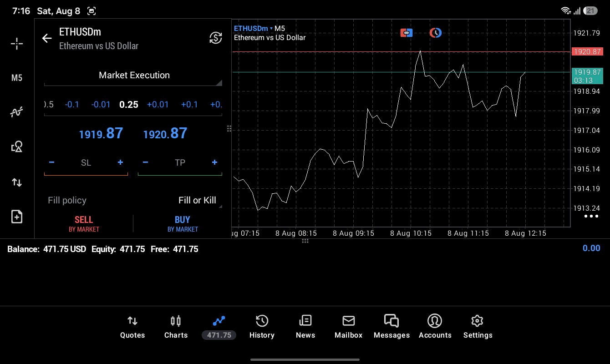
Task: Tap the trade arrows sidebar icon
Action: pyautogui.click(x=17, y=182)
